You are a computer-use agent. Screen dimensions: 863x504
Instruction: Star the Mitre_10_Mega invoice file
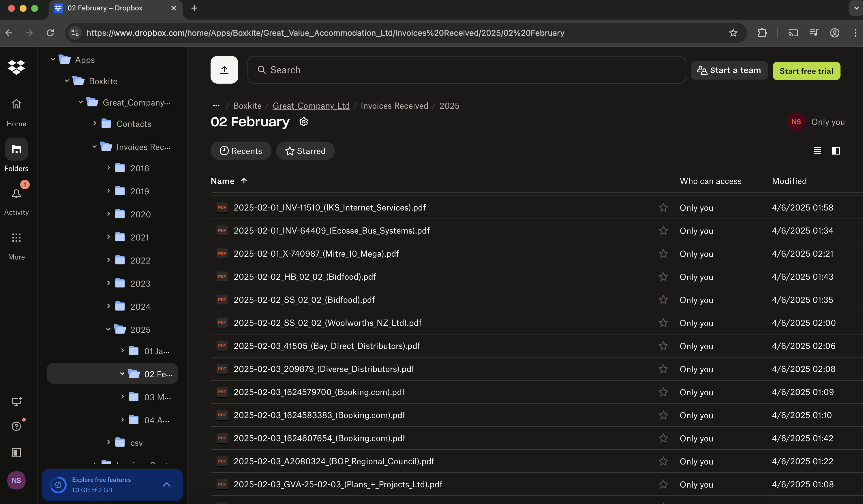[x=663, y=254]
